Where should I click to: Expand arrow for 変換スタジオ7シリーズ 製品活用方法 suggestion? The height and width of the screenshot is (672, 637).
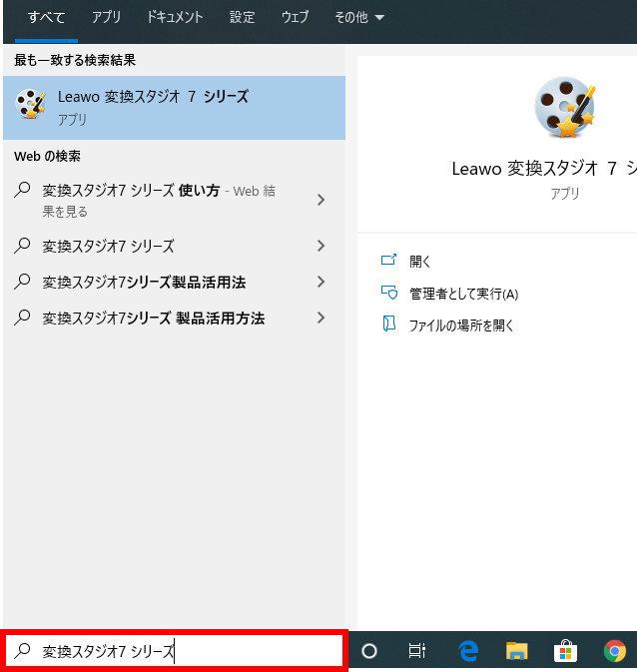320,318
